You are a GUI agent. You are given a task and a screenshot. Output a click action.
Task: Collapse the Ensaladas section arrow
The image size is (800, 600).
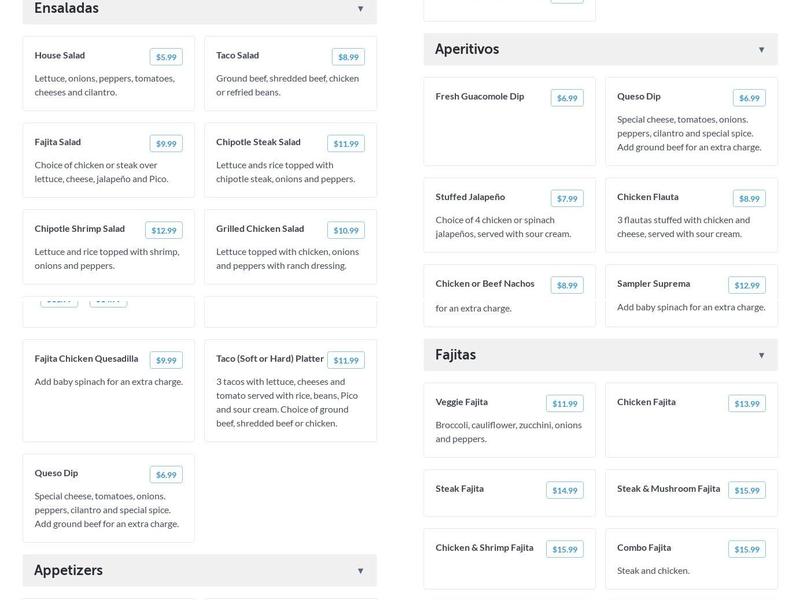[361, 9]
